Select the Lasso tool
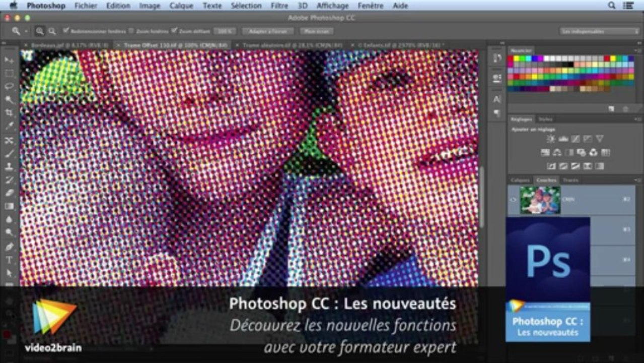The width and height of the screenshot is (644, 363). (x=9, y=87)
